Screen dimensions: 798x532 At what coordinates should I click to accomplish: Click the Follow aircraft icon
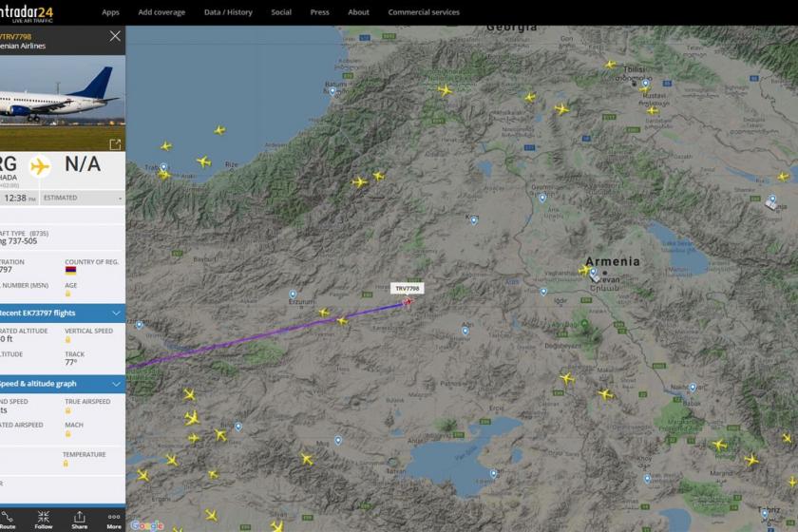(x=44, y=521)
